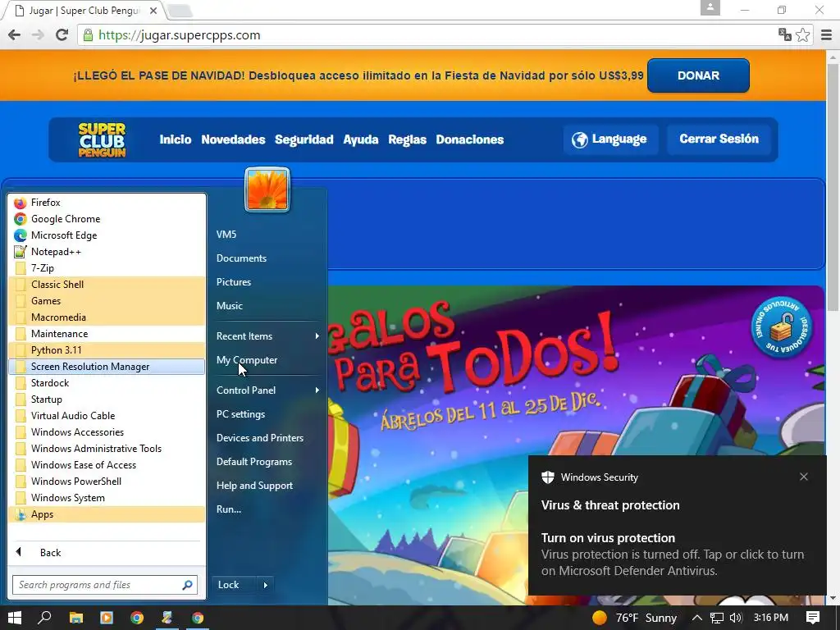Expand the Stardock folder
The height and width of the screenshot is (630, 840).
point(107,383)
